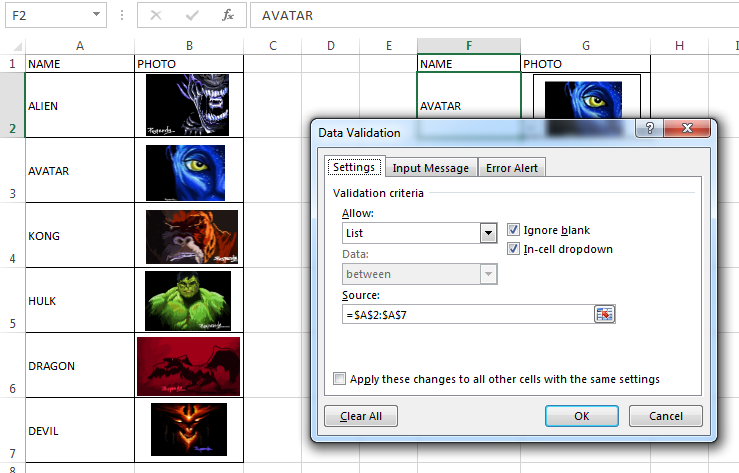739x473 pixels.
Task: Click cell B1 containing PHOTO
Action: (189, 64)
